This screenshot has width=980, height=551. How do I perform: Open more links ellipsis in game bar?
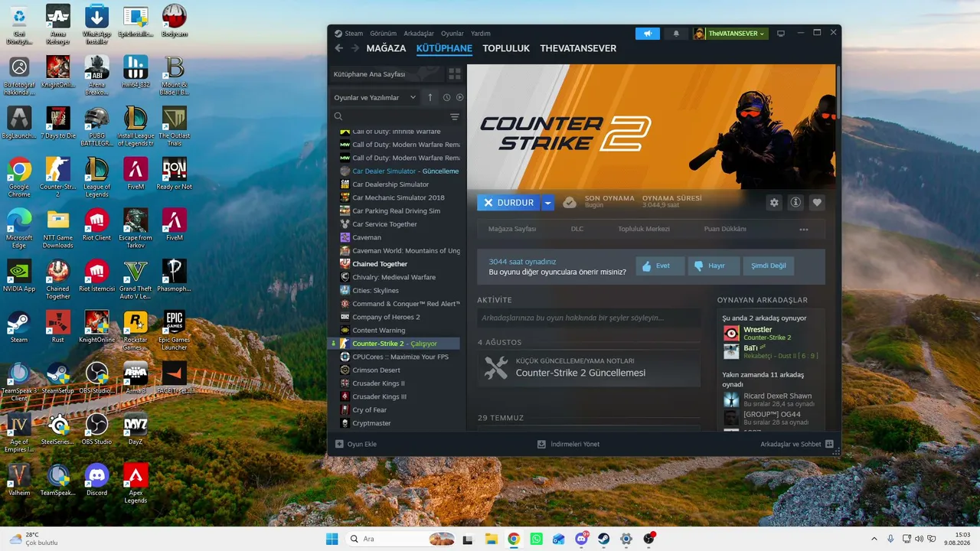click(804, 229)
